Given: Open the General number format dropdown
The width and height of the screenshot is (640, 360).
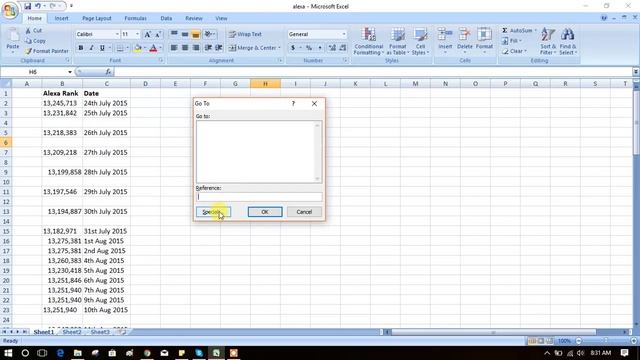Looking at the screenshot, I should [344, 34].
